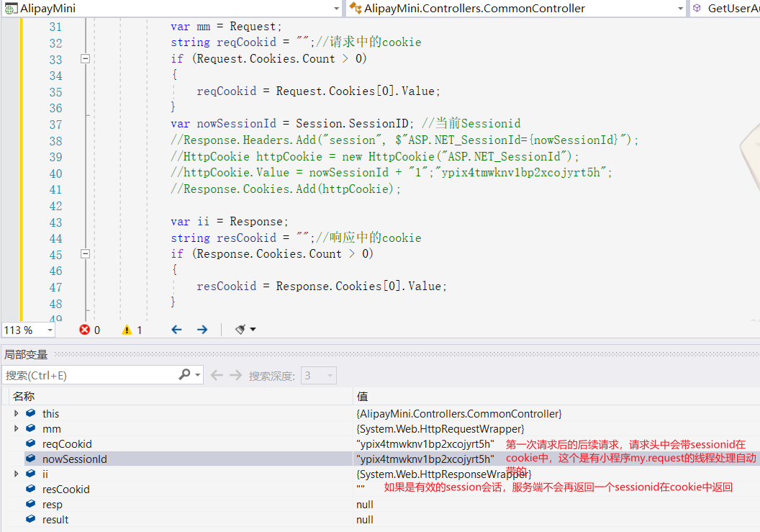The width and height of the screenshot is (760, 532).
Task: Click the {AlipayMini.Controllers.CommonController} value cell
Action: [x=459, y=414]
